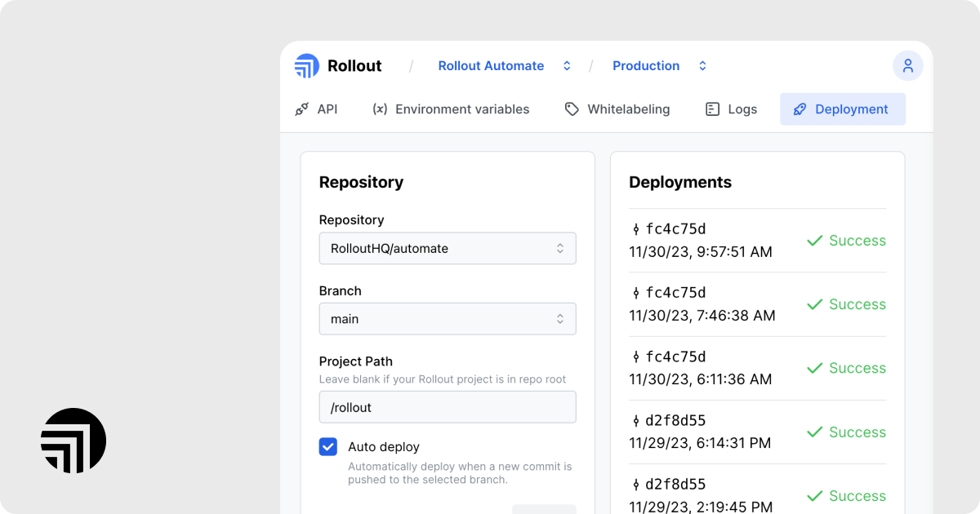The height and width of the screenshot is (514, 980).
Task: Click commit hash fc4c75d deployed 9:57:51 AM
Action: click(676, 229)
